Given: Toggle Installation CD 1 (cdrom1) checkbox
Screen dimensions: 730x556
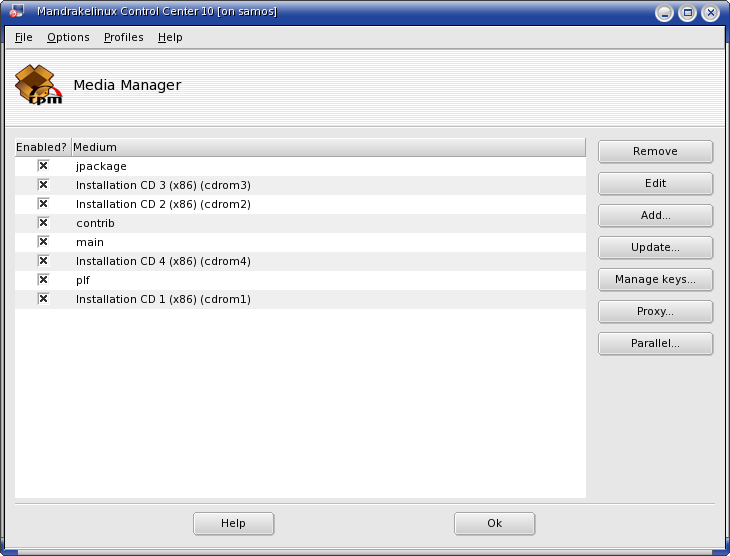Looking at the screenshot, I should coord(43,298).
